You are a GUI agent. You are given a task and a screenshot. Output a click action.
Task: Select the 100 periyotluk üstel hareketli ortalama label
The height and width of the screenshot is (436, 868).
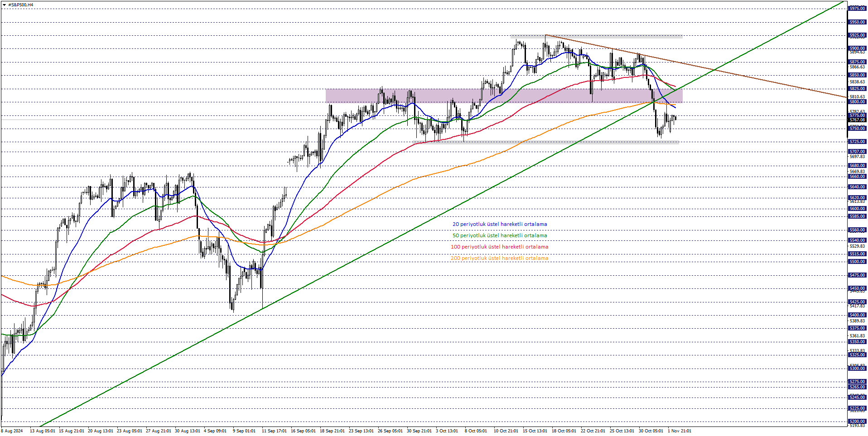[499, 247]
